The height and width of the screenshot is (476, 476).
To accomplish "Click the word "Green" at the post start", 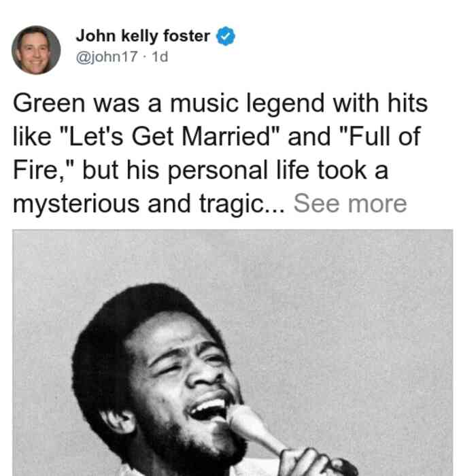I will click(x=49, y=103).
